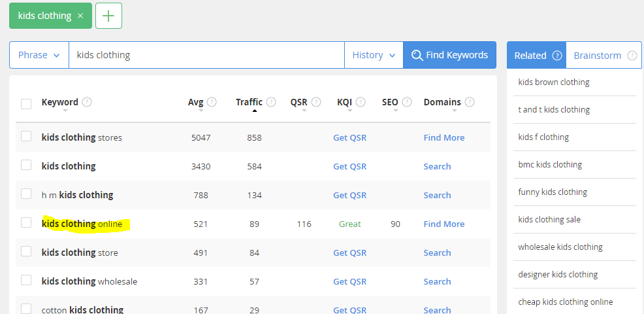Select related keyword designer kids clothing
Screen dimensions: 644x314
click(x=558, y=274)
